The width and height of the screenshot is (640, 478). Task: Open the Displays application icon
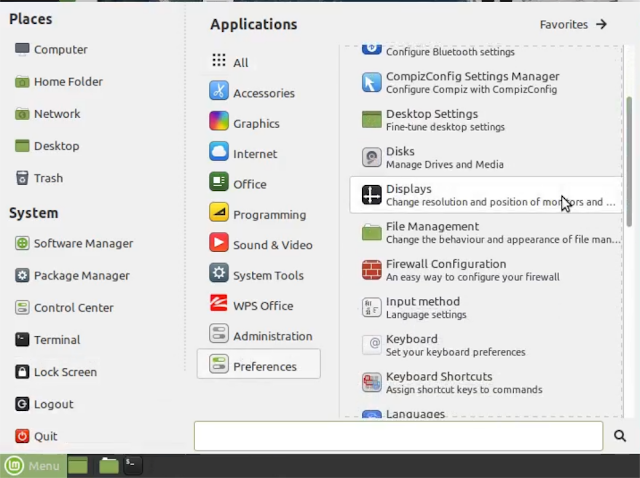coord(371,195)
